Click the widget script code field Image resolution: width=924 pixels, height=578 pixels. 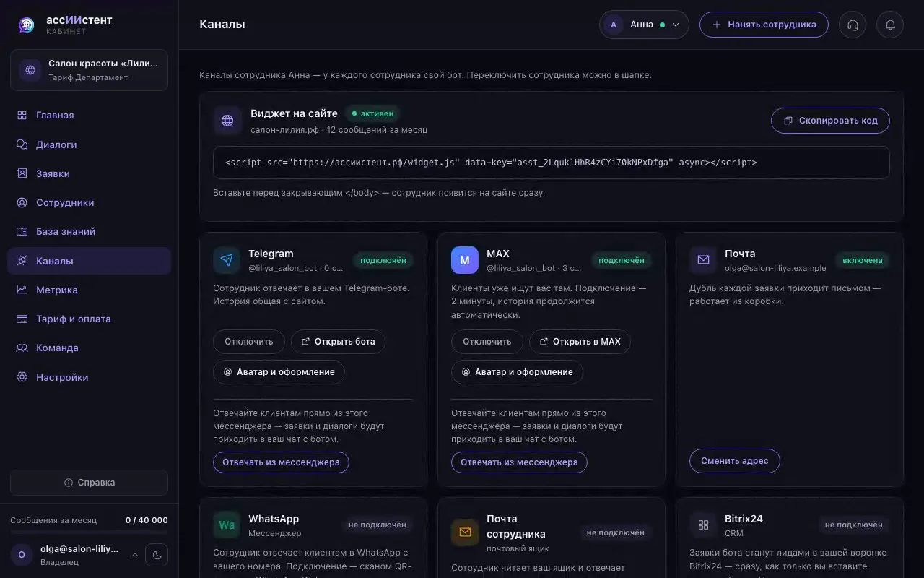552,163
